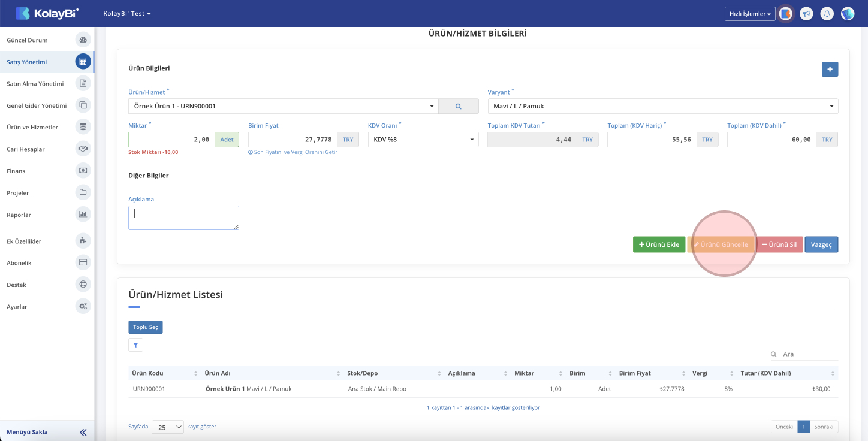Click Son Fiyatını ve Vergi Oranını Getir link
Screen dimensions: 868x441
(293, 152)
